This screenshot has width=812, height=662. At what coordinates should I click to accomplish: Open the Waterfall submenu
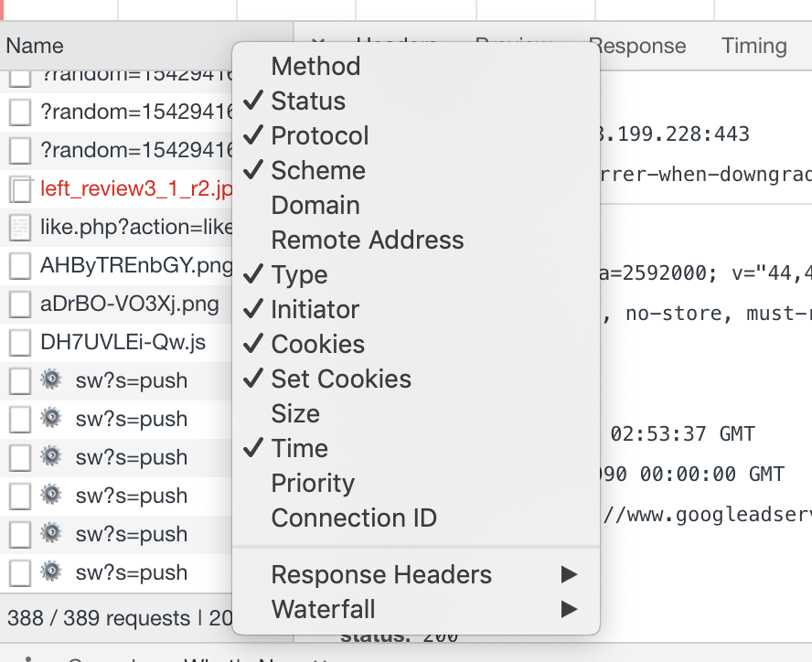point(324,610)
